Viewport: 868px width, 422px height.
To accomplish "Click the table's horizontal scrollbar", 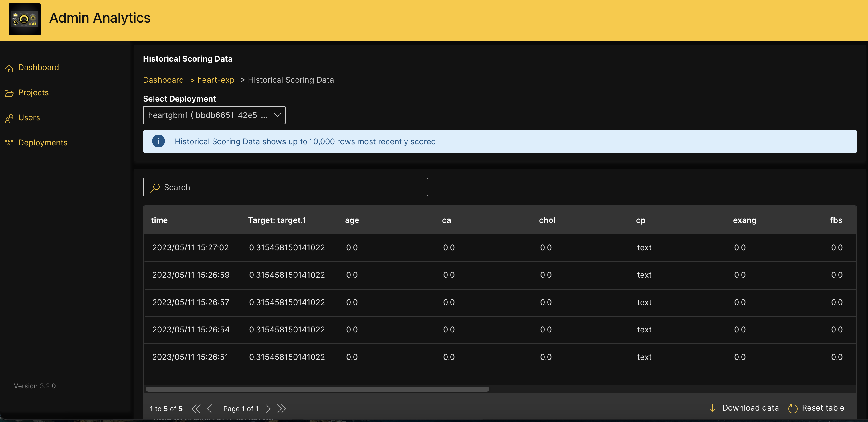I will 317,389.
